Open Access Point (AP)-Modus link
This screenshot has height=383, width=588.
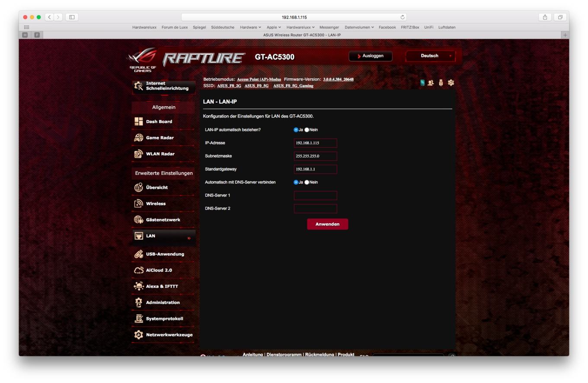tap(259, 79)
